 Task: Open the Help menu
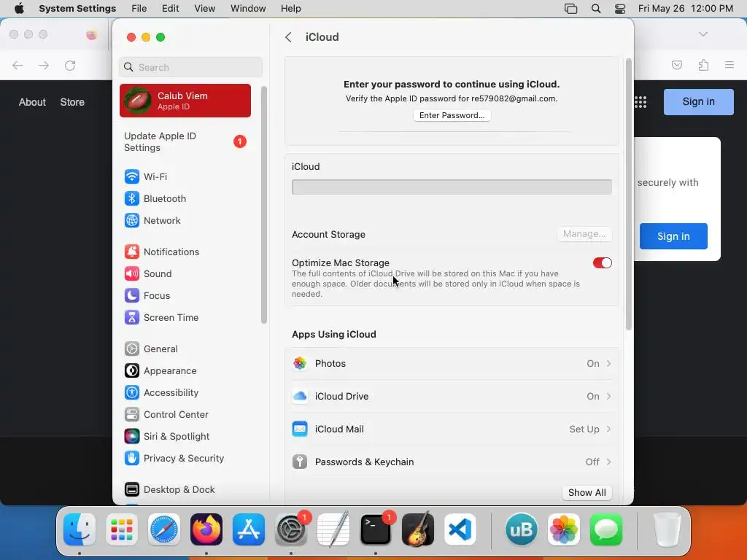coord(290,9)
